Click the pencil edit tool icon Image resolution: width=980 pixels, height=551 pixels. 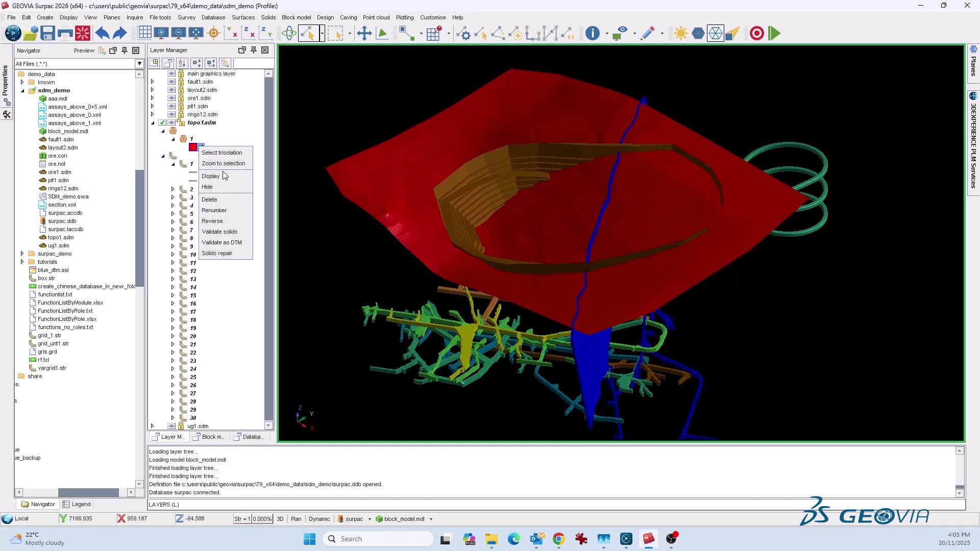(648, 34)
